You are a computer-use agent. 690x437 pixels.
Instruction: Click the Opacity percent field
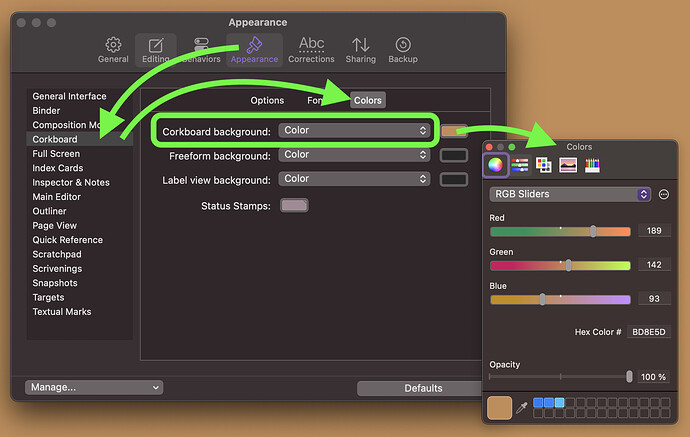(653, 377)
